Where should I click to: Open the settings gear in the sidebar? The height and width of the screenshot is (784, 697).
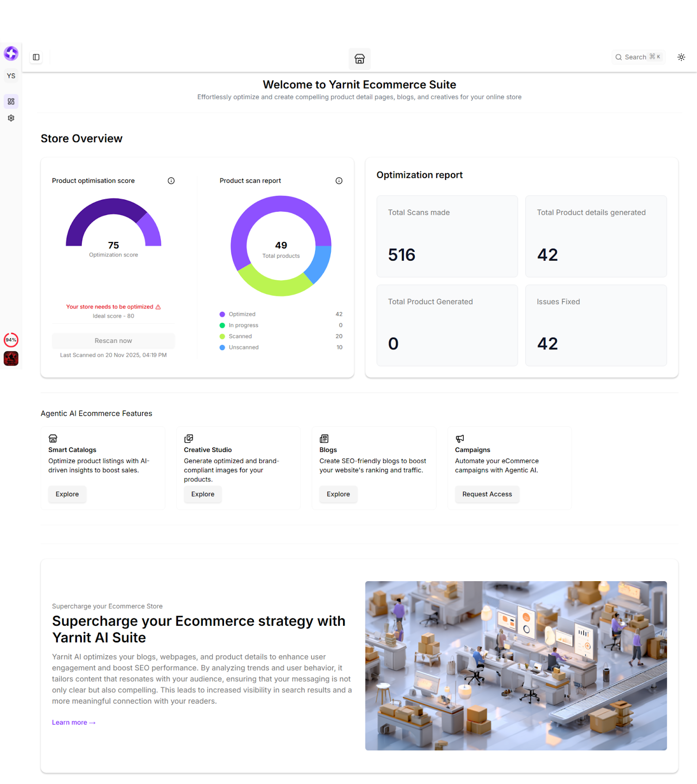click(11, 118)
